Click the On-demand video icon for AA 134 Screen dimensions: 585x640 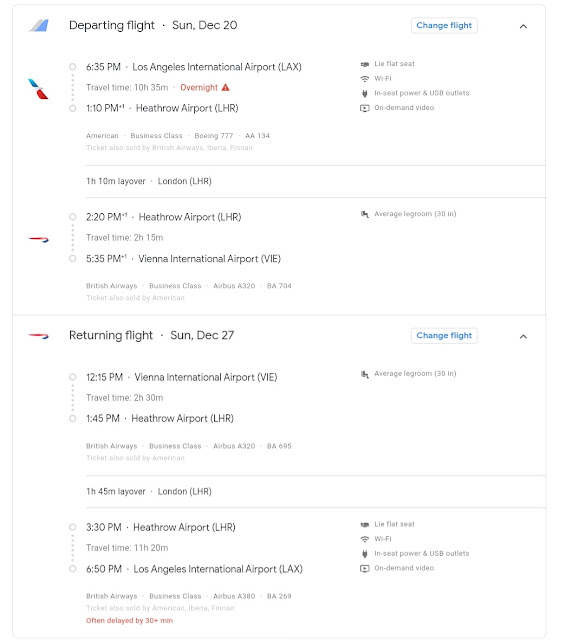pos(365,108)
